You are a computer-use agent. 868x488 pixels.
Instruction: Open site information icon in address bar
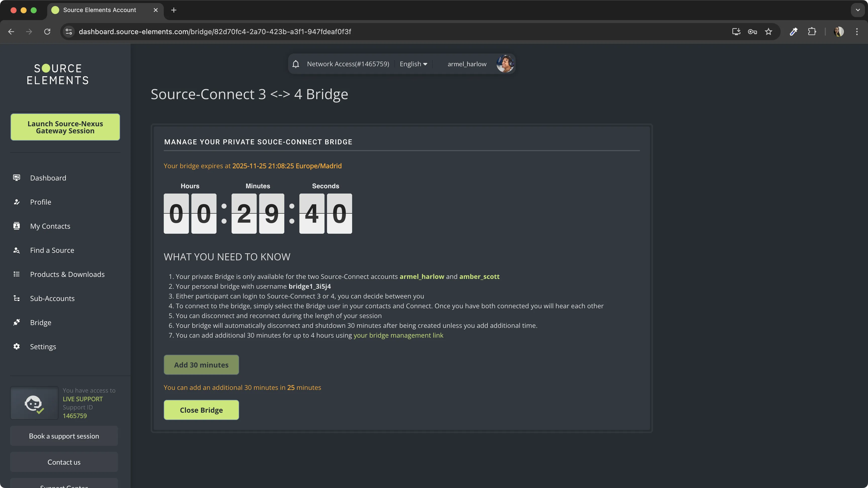tap(69, 32)
